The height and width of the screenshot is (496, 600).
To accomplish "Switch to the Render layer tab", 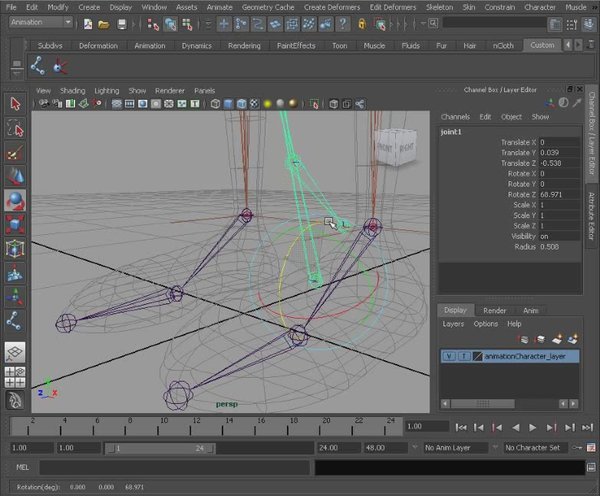I will [494, 310].
